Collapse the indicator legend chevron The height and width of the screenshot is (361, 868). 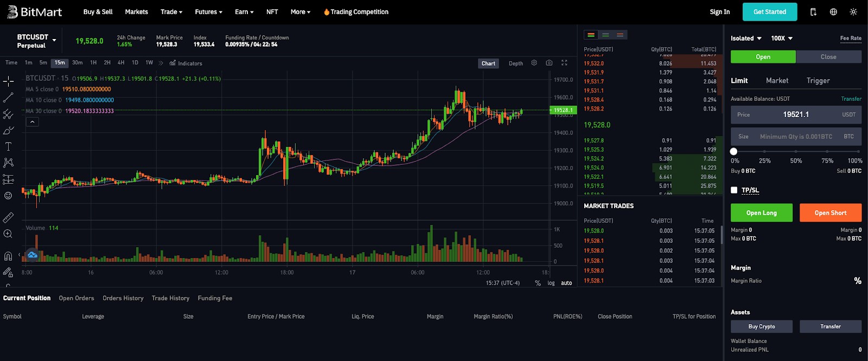[x=33, y=122]
